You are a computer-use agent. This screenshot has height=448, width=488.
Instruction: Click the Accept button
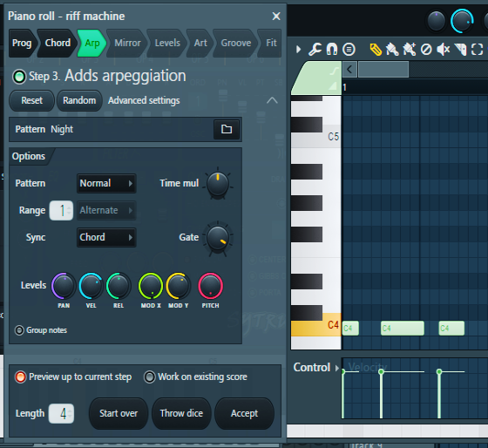pyautogui.click(x=244, y=413)
